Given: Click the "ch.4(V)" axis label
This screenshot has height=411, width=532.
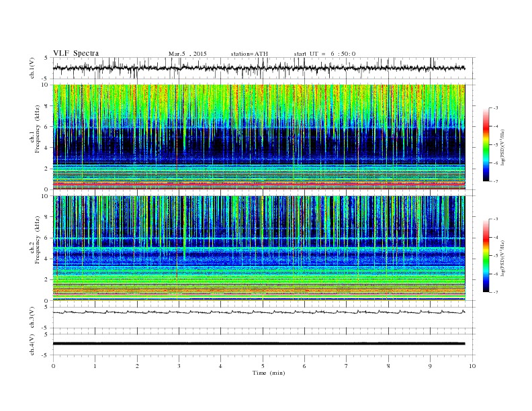Looking at the screenshot, I should click(x=32, y=345).
